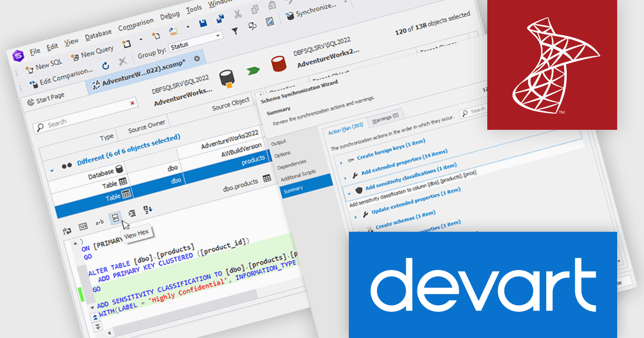This screenshot has height=338, width=644.
Task: Select Output in the wizard sidebar
Action: pos(278,143)
